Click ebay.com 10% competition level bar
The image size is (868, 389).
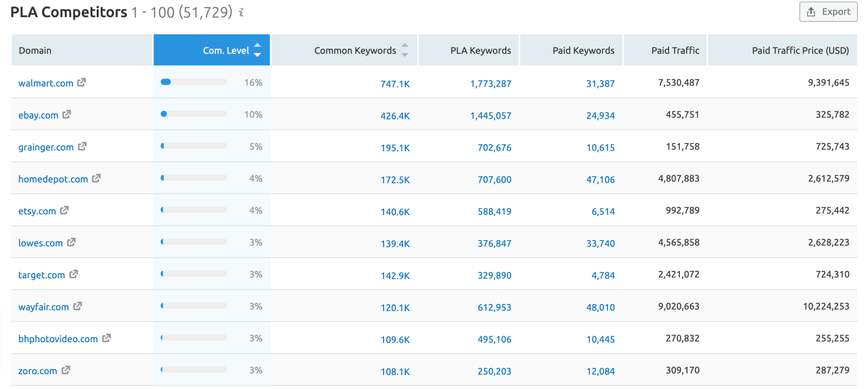tap(194, 114)
